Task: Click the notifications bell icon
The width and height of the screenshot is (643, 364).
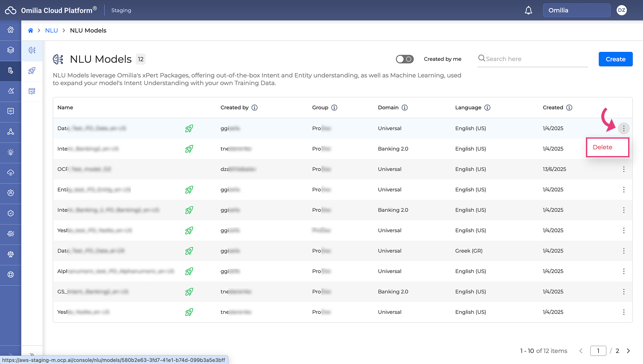Action: pyautogui.click(x=528, y=10)
